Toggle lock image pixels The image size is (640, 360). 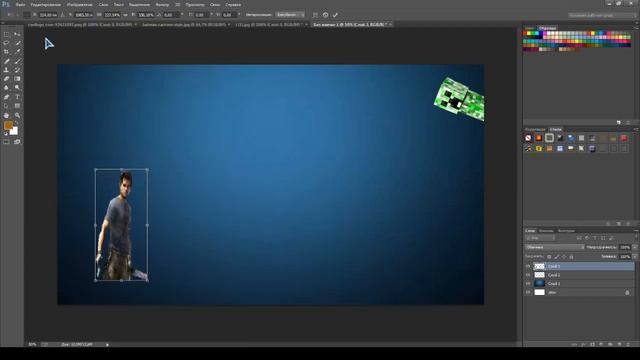click(x=557, y=257)
